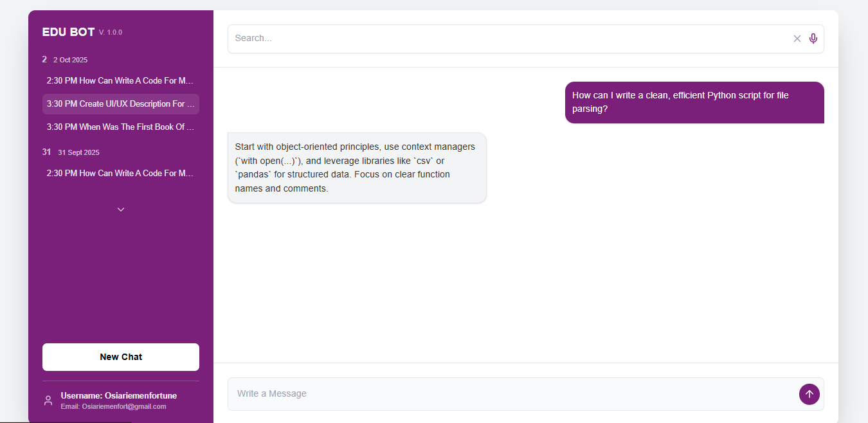Click the Osiariemenfort@gmail.com email link

[x=113, y=406]
